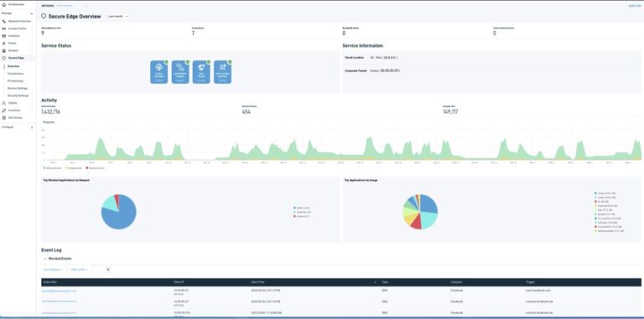Click the Corporate Tunnel status row
The width and height of the screenshot is (644, 319).
coord(491,71)
